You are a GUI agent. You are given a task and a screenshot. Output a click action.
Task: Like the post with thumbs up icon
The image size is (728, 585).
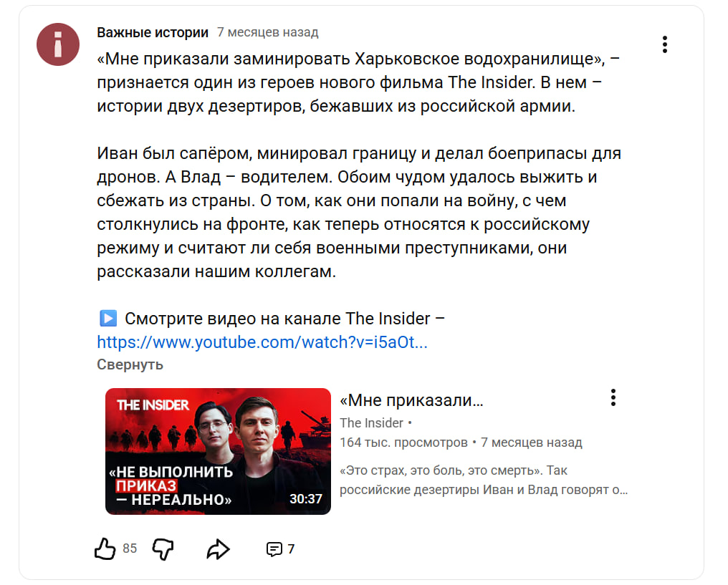(105, 548)
